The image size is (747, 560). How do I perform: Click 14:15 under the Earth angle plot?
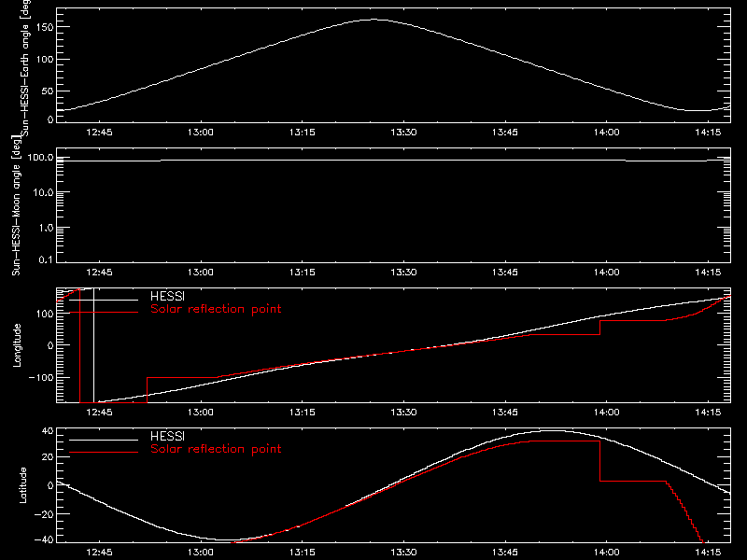(x=708, y=133)
